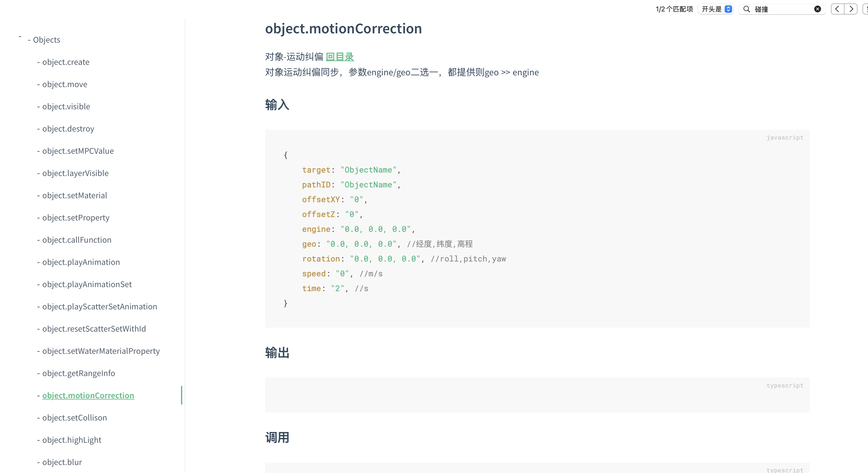Click the 'offsetXY' key in code
Screen dimensions: 868x473
[321, 199]
